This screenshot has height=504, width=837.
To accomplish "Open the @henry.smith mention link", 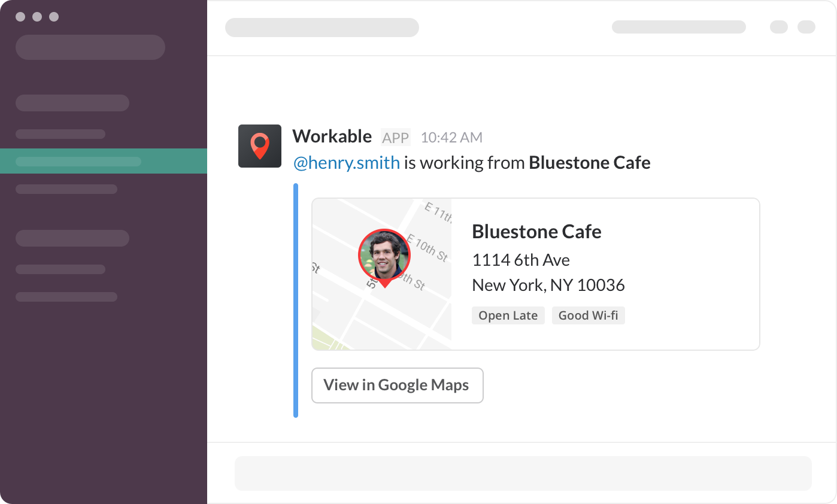I will [346, 163].
